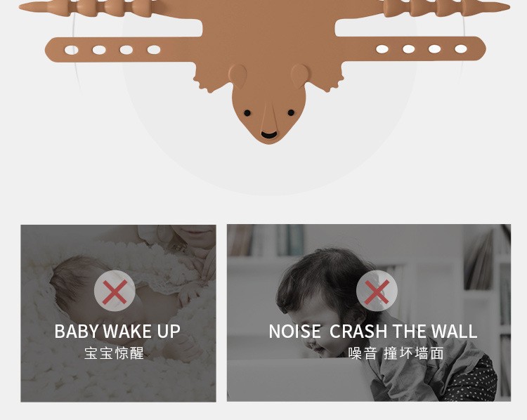
Task: Click the red X over the sleeping baby
Action: click(x=115, y=291)
